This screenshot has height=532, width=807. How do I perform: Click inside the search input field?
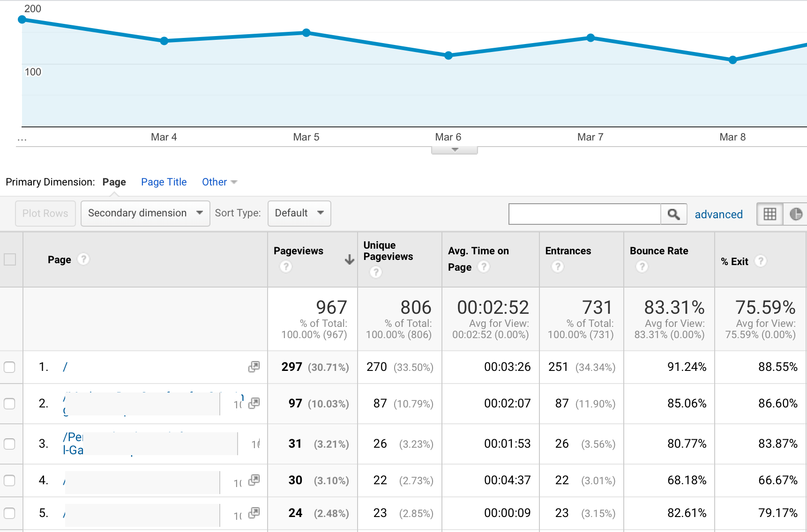pos(583,214)
